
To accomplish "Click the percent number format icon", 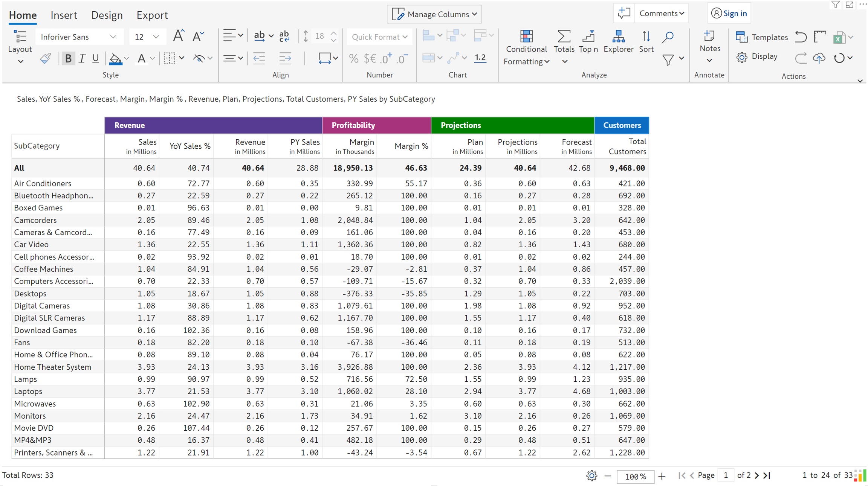I will (x=353, y=58).
